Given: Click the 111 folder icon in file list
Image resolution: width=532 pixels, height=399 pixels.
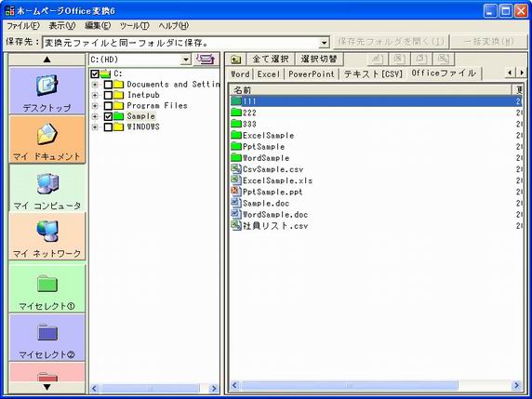Looking at the screenshot, I should 236,100.
